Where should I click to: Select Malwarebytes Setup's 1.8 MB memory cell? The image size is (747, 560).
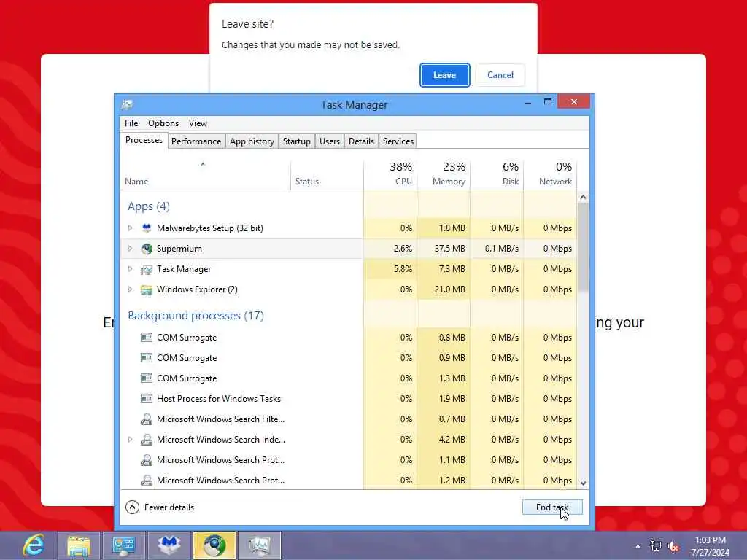(x=444, y=228)
